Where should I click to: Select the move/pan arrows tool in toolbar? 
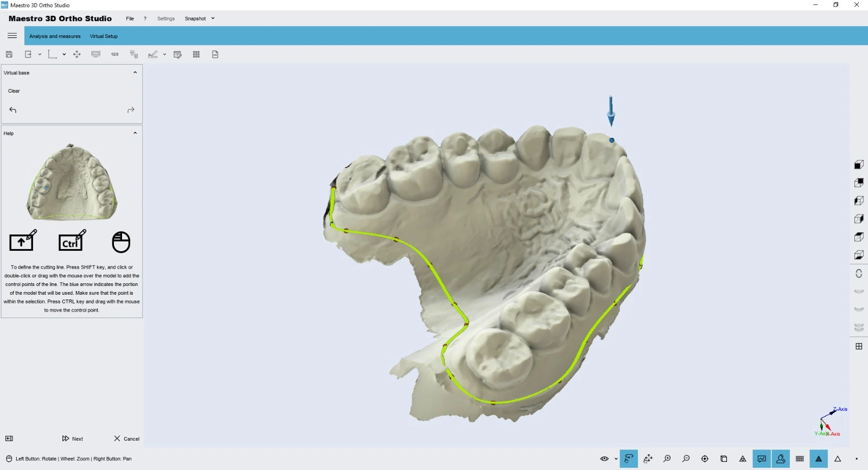point(77,54)
